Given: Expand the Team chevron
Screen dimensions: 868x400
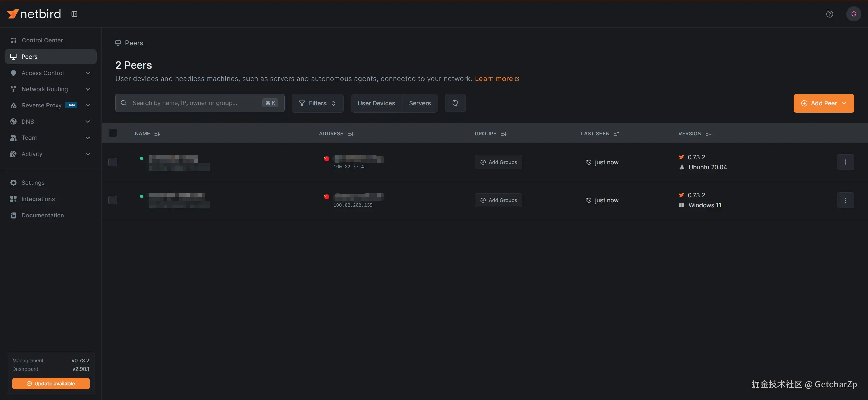Looking at the screenshot, I should pos(88,138).
